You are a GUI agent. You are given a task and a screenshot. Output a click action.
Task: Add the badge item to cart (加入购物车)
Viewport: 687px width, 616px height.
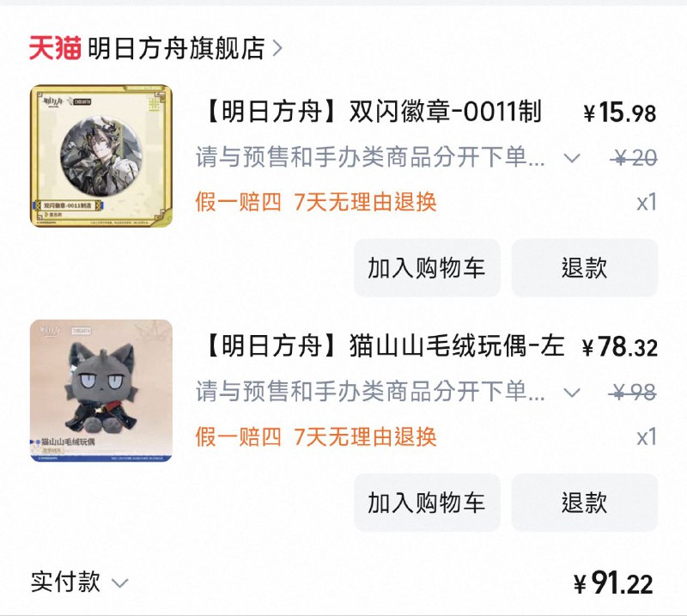click(427, 267)
